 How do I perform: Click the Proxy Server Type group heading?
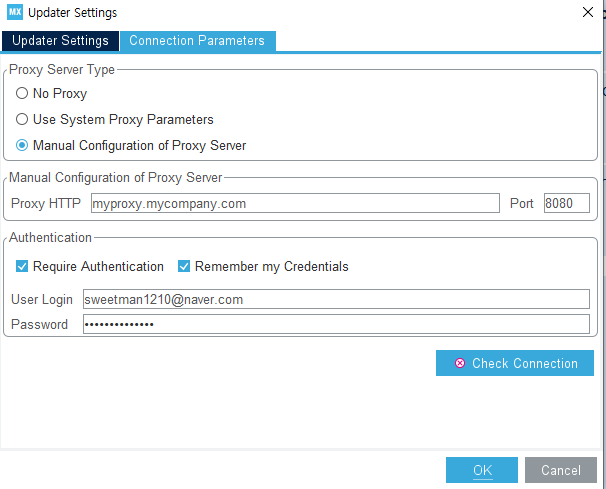click(61, 70)
